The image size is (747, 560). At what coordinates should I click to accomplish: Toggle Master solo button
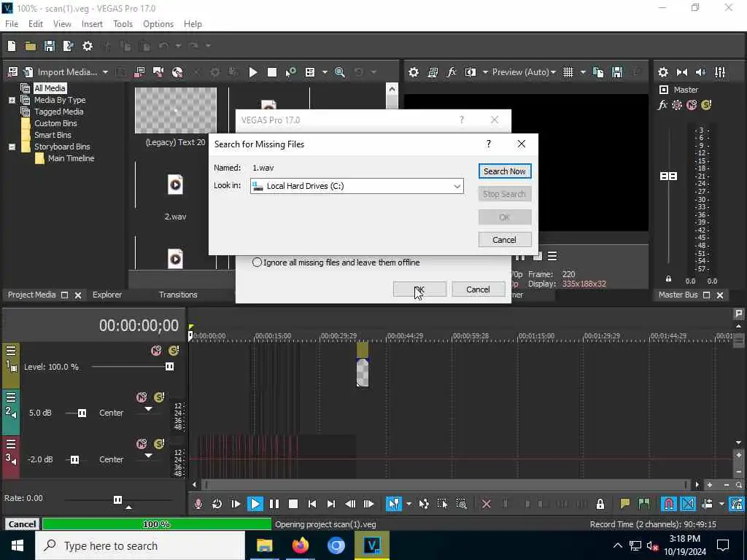click(706, 105)
